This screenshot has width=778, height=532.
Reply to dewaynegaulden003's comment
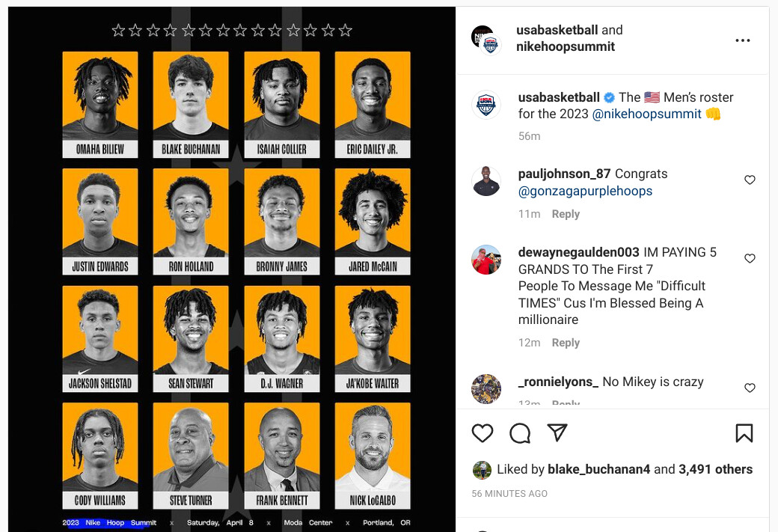tap(566, 343)
